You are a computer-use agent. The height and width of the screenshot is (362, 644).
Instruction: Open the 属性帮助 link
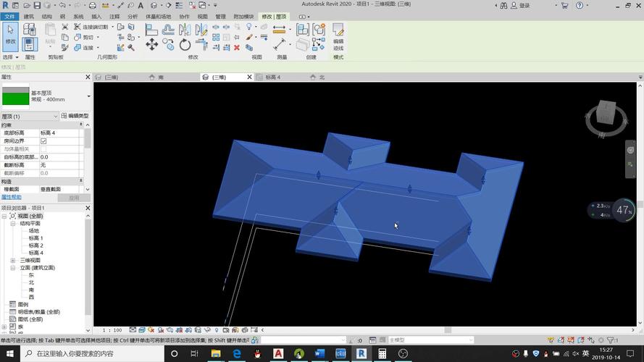[x=12, y=197]
